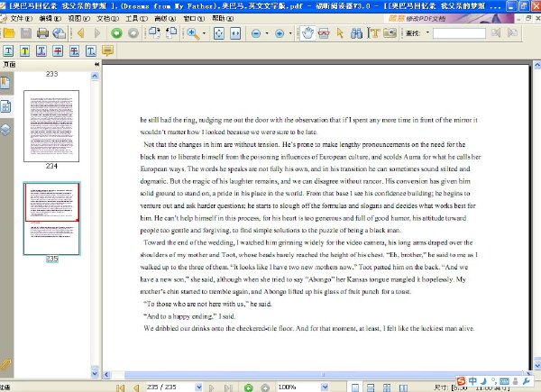Image resolution: width=541 pixels, height=392 pixels.
Task: Select the insert text caret tool
Action: click(91, 51)
